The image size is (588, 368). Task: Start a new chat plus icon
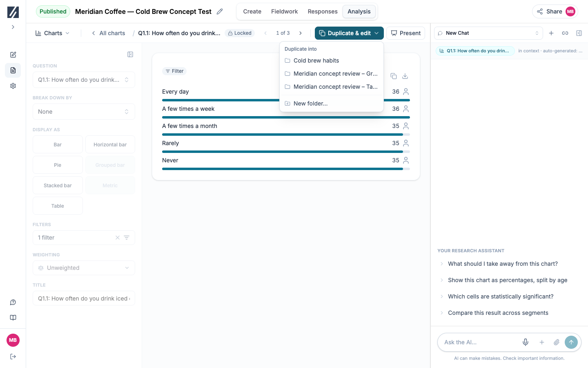pos(551,33)
